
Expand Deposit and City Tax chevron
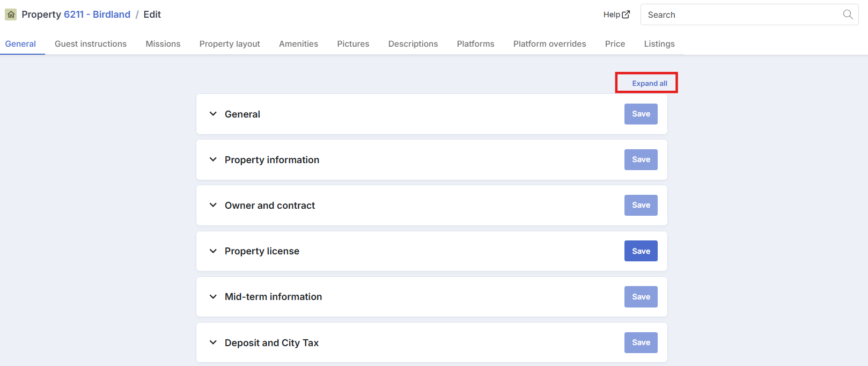click(213, 342)
